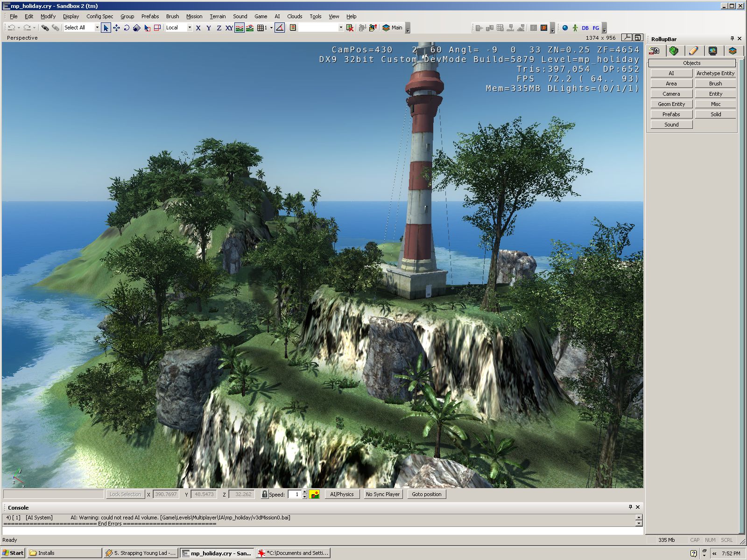Click the Sound object button
Screen dimensions: 747x560
coord(671,125)
